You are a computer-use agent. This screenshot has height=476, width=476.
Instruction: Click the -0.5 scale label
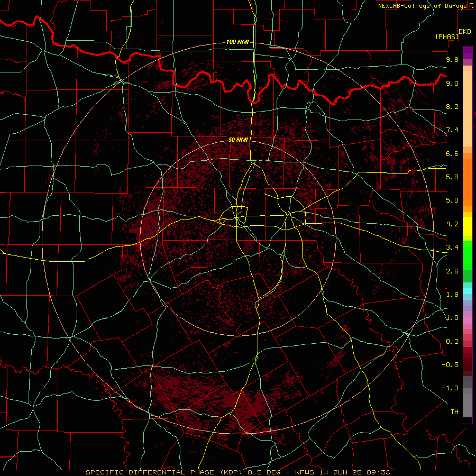[450, 364]
